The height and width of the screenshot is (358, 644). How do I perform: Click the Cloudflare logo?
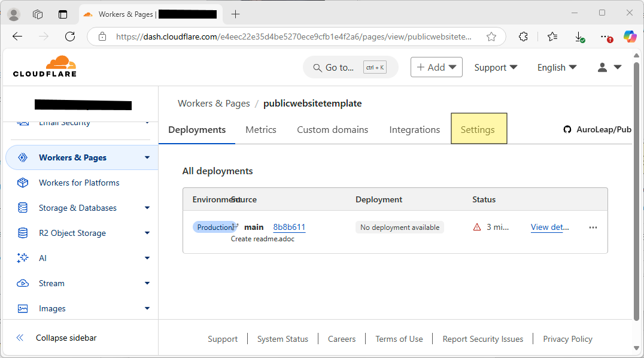[x=44, y=66]
